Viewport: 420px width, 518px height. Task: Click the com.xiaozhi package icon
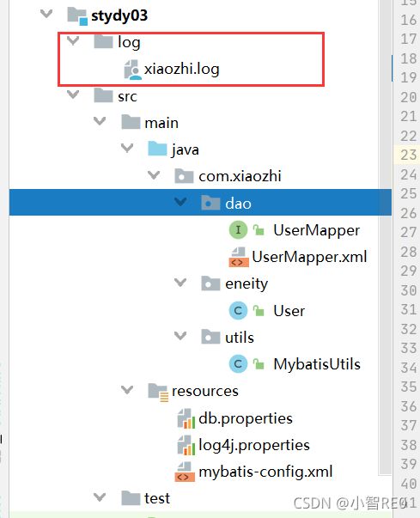(x=184, y=176)
